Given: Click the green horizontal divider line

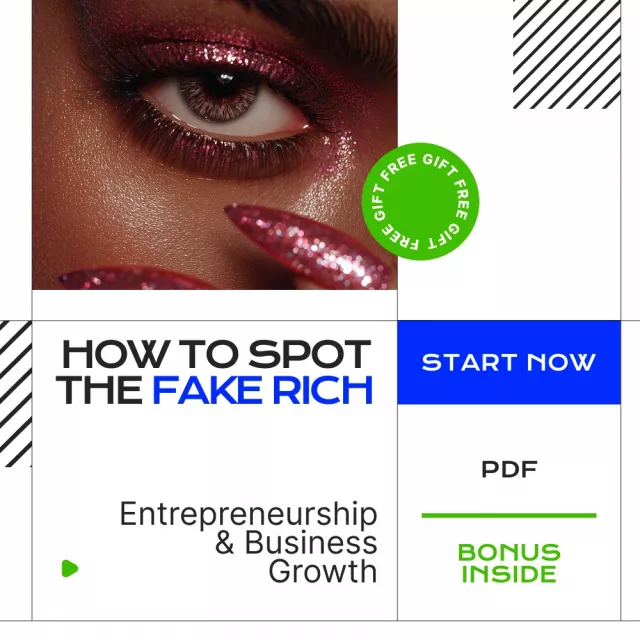Looking at the screenshot, I should (509, 516).
